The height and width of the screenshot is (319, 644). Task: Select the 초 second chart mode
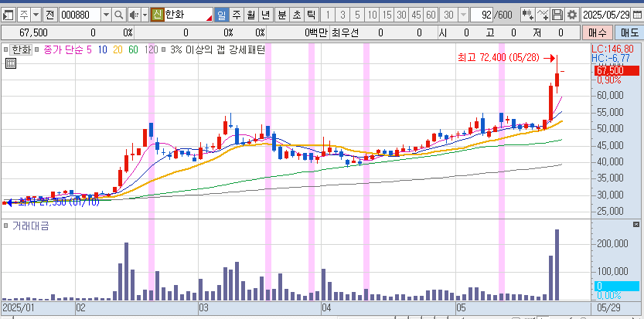pos(297,15)
